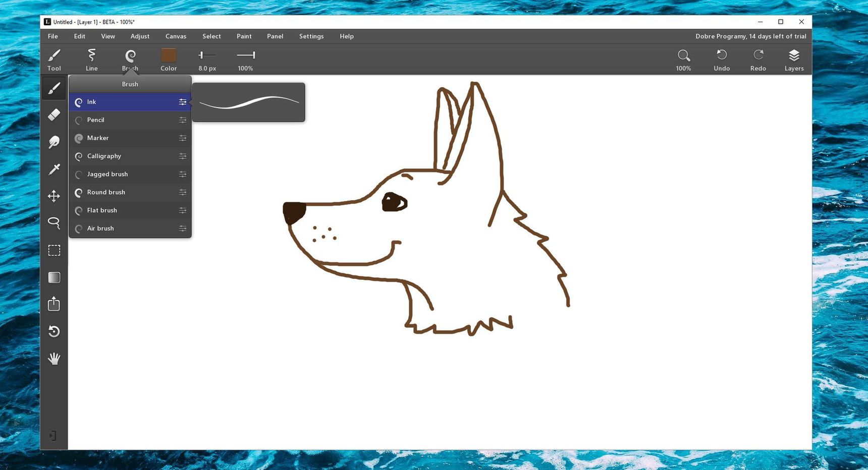The image size is (868, 470).
Task: Click the Brush toolbar button
Action: pos(130,60)
